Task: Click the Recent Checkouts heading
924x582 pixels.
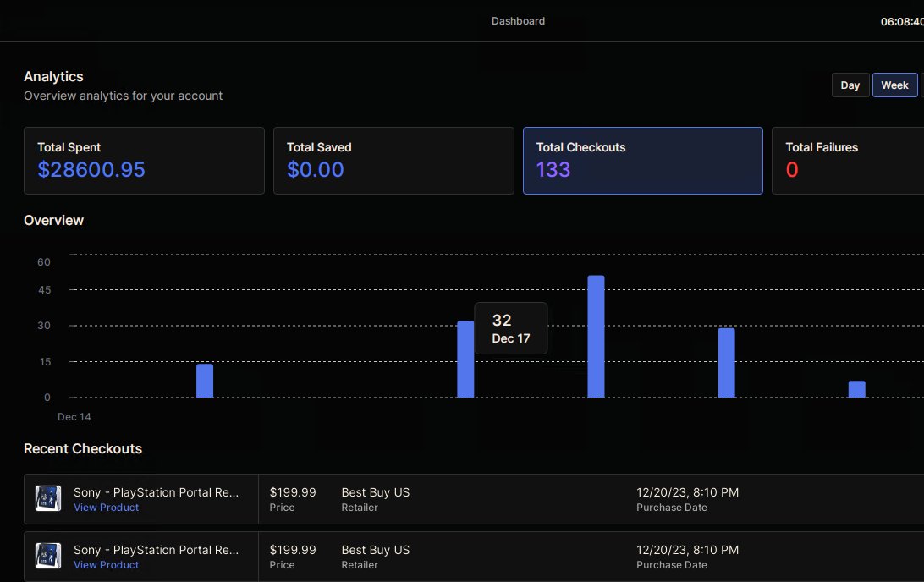Action: (83, 449)
